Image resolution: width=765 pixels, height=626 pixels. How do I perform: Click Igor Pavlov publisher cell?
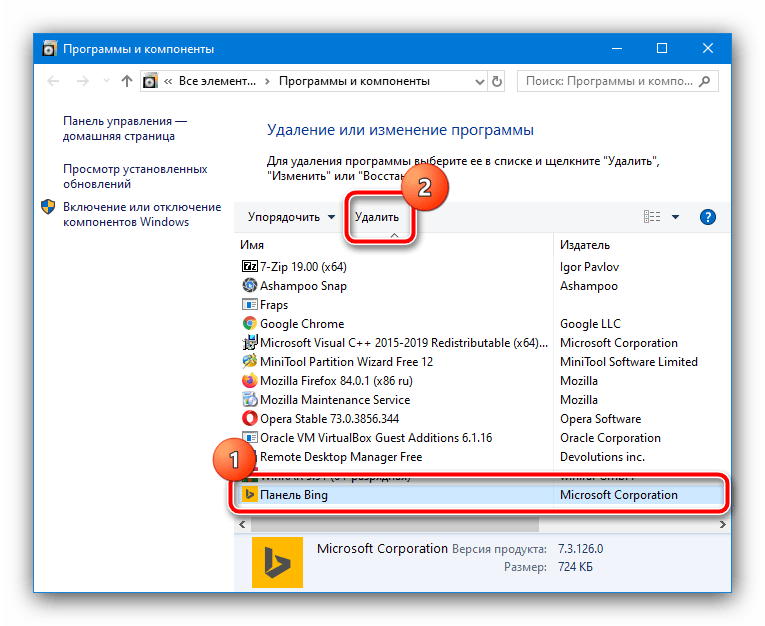[x=589, y=267]
